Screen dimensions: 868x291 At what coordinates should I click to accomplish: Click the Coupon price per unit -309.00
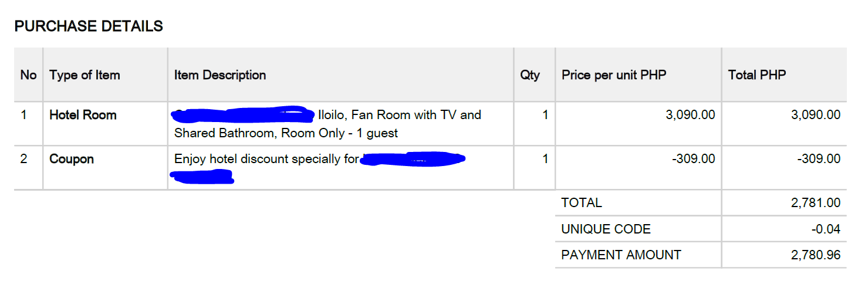point(693,159)
